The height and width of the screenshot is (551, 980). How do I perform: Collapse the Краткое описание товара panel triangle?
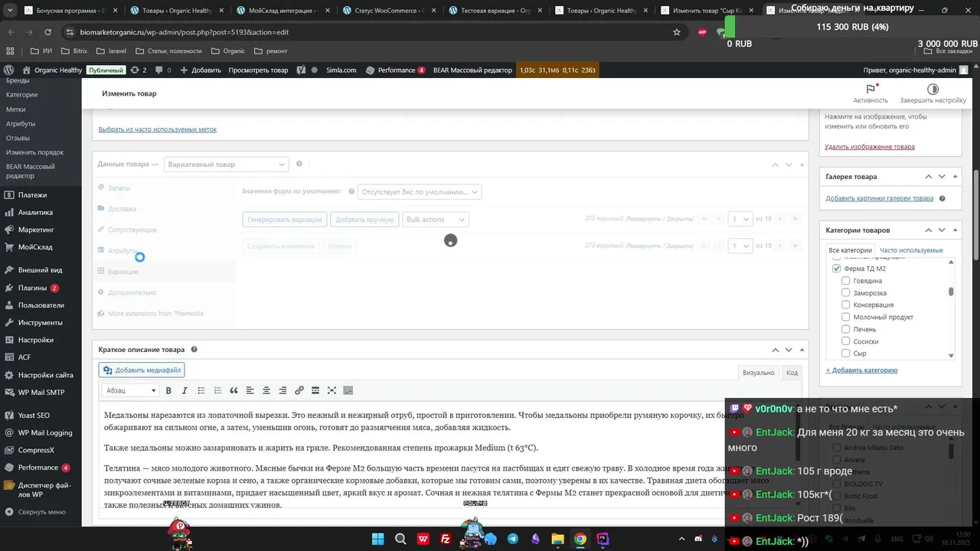pos(802,350)
